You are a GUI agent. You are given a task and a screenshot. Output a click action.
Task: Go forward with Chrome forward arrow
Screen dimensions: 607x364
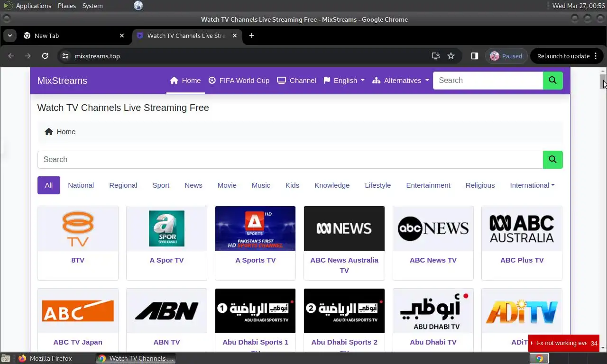click(x=28, y=56)
